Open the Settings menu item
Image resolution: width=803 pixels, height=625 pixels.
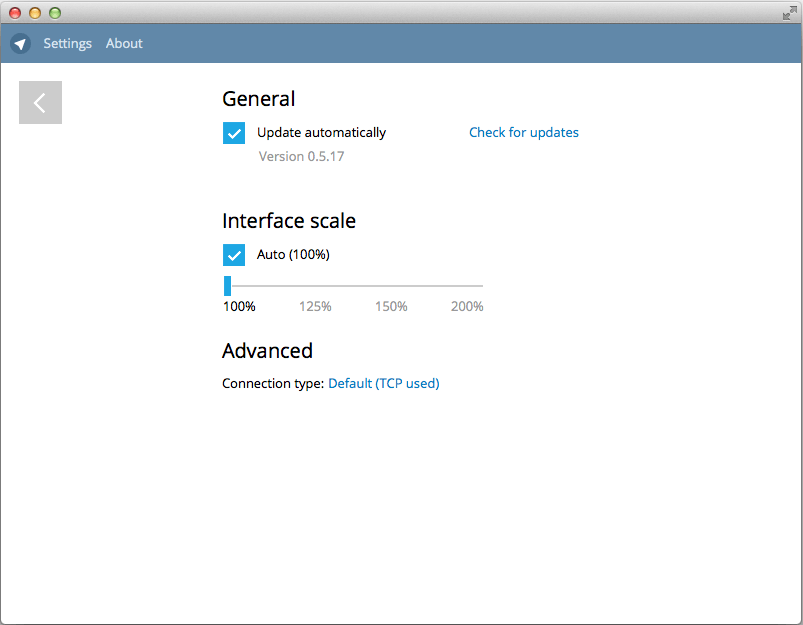point(67,44)
